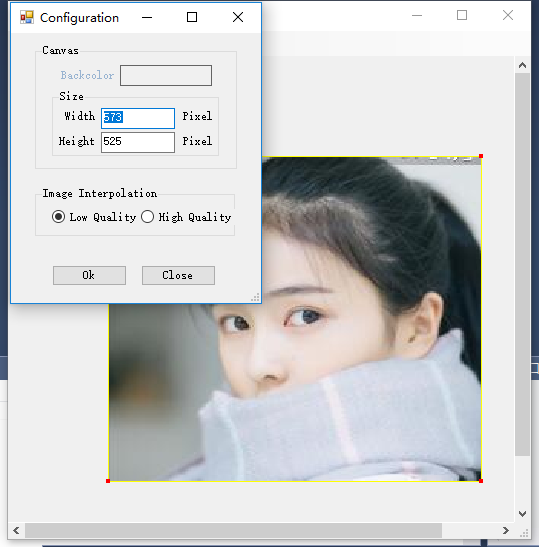Minimize the Configuration dialog window
539x547 pixels.
pyautogui.click(x=147, y=17)
